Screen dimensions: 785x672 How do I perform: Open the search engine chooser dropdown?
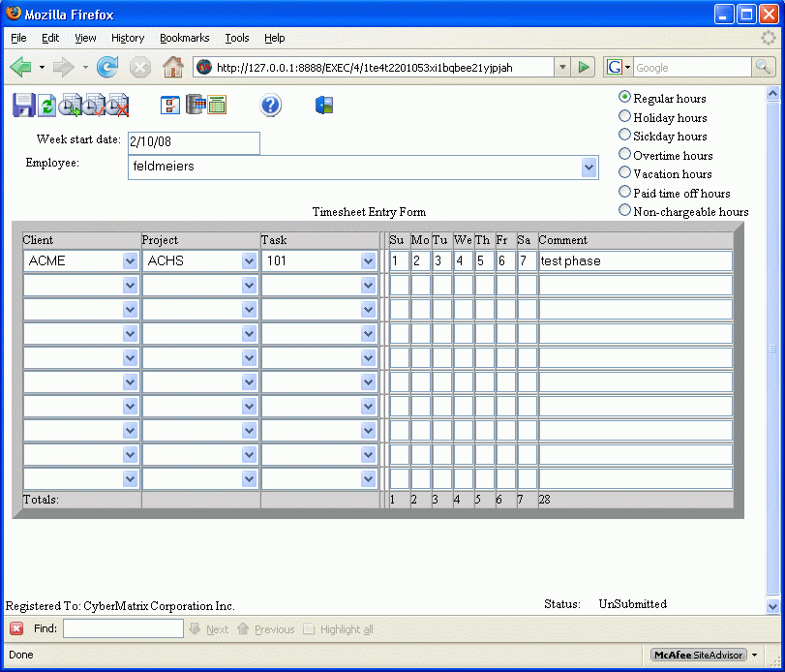coord(628,67)
